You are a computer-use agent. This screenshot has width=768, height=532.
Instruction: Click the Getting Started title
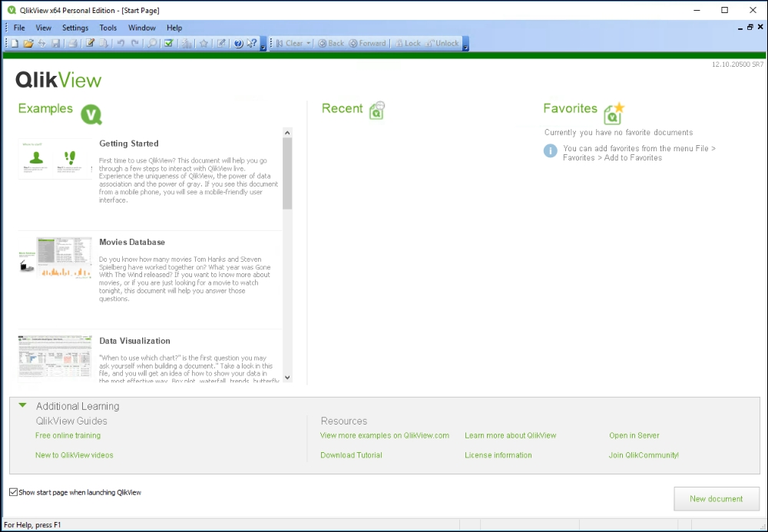[129, 144]
